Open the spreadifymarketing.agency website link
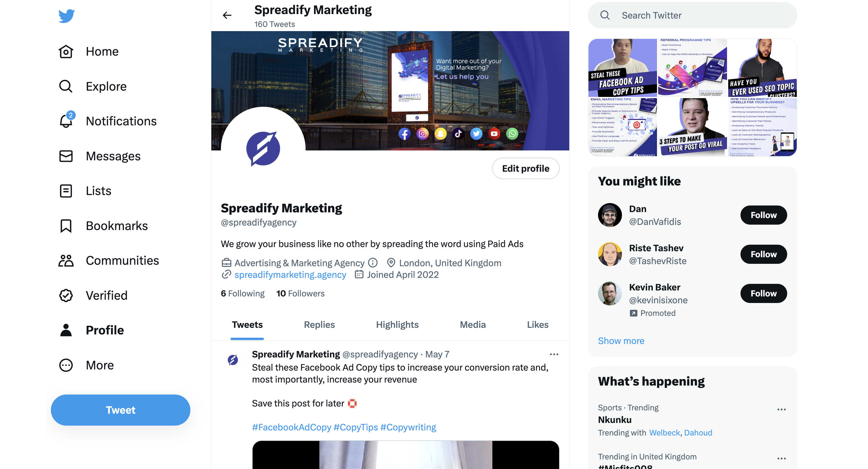 (x=290, y=275)
